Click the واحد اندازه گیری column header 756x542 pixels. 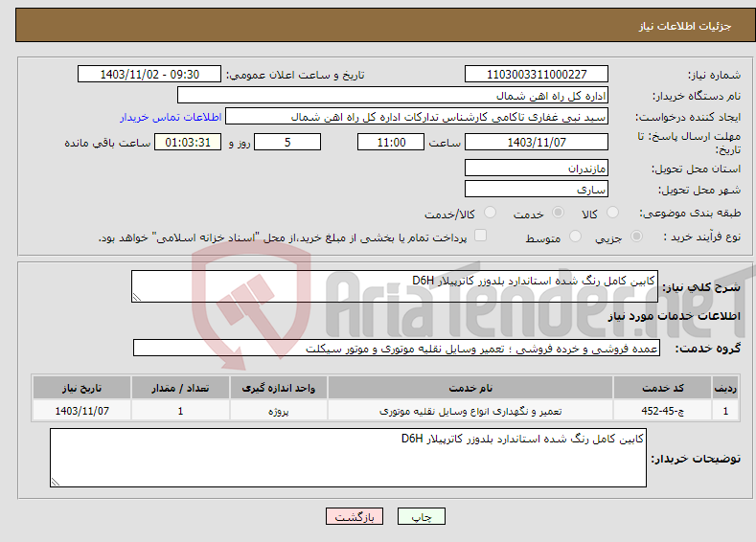278,388
